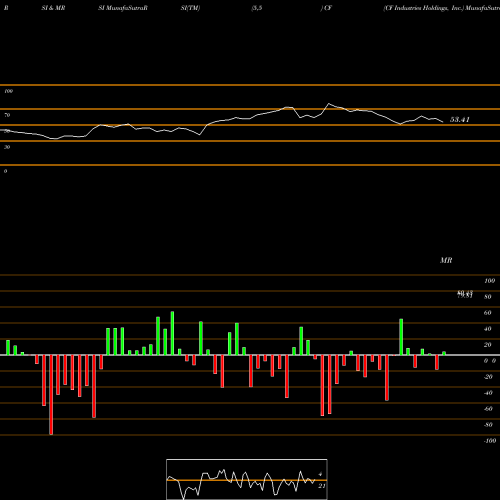Open the mini indicator chart thumbnail

pos(247,479)
